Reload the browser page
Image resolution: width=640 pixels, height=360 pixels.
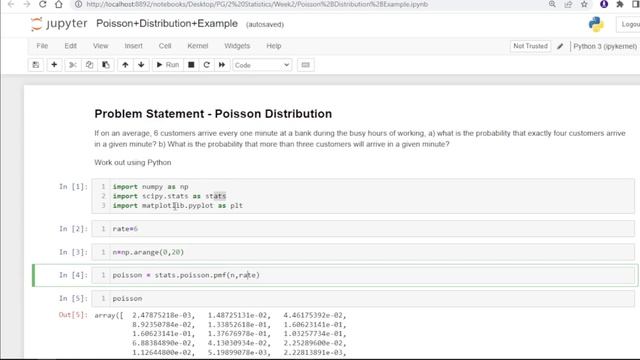pyautogui.click(x=42, y=4)
